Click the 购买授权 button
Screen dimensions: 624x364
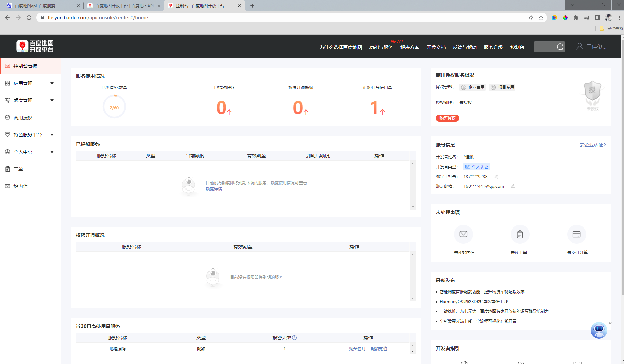pos(447,118)
